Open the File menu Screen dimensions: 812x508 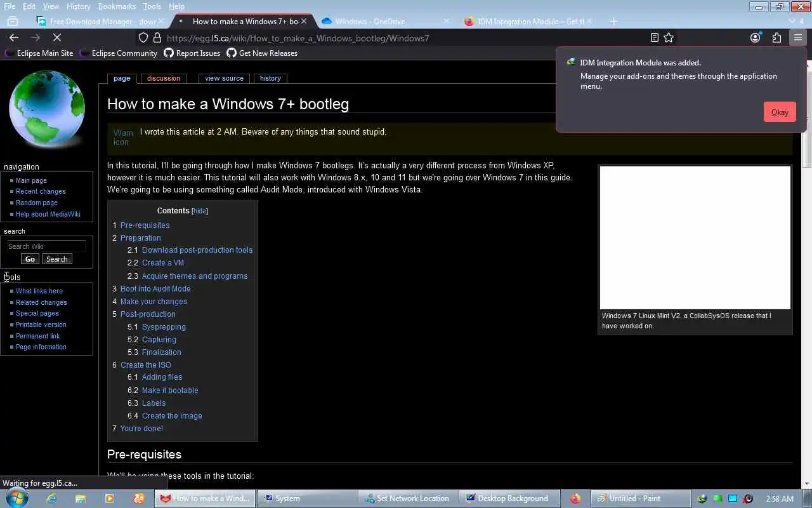click(x=10, y=6)
